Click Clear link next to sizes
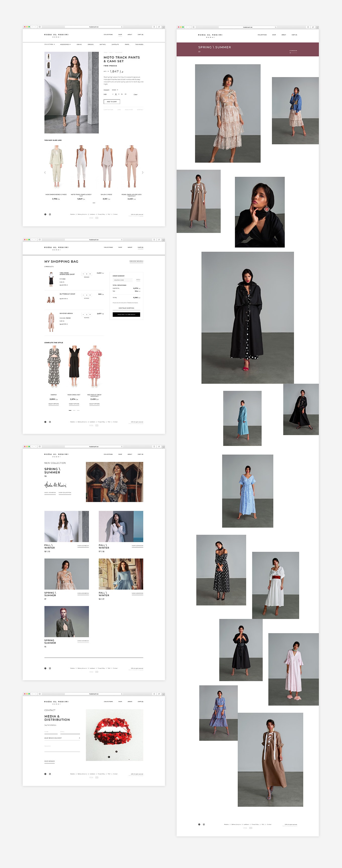Image resolution: width=342 pixels, height=868 pixels. click(136, 95)
